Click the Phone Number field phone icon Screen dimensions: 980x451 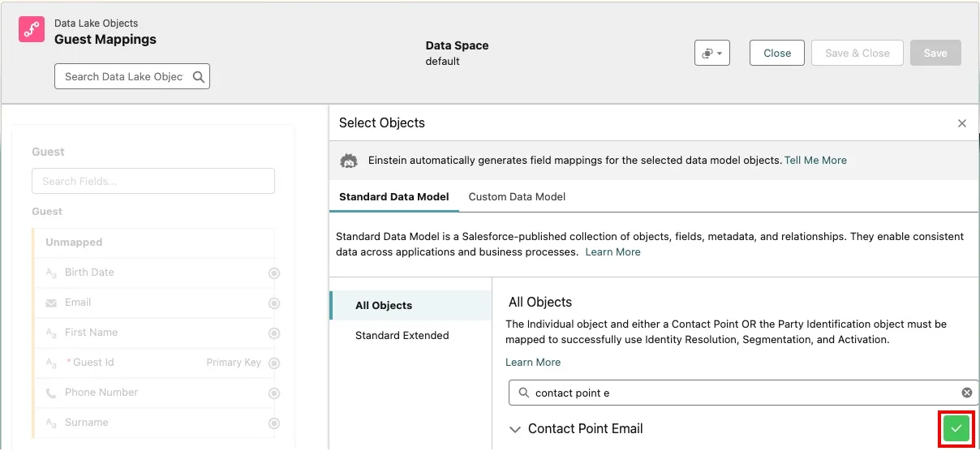(x=51, y=393)
